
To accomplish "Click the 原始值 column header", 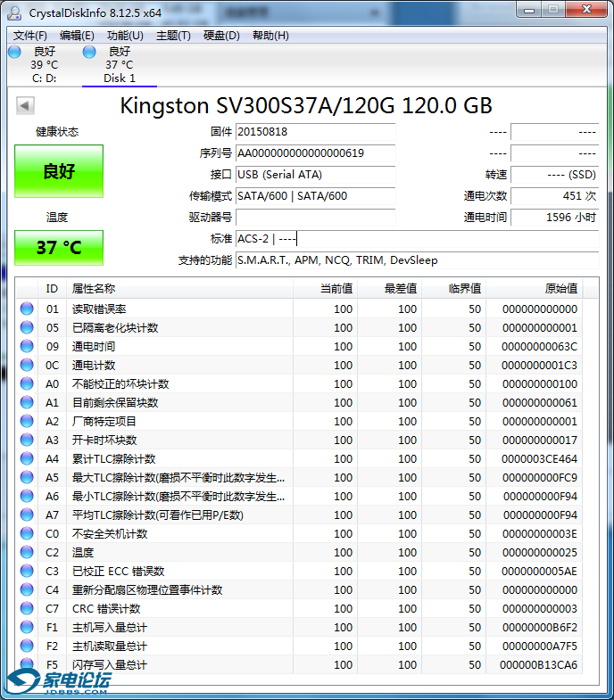I will pyautogui.click(x=534, y=289).
